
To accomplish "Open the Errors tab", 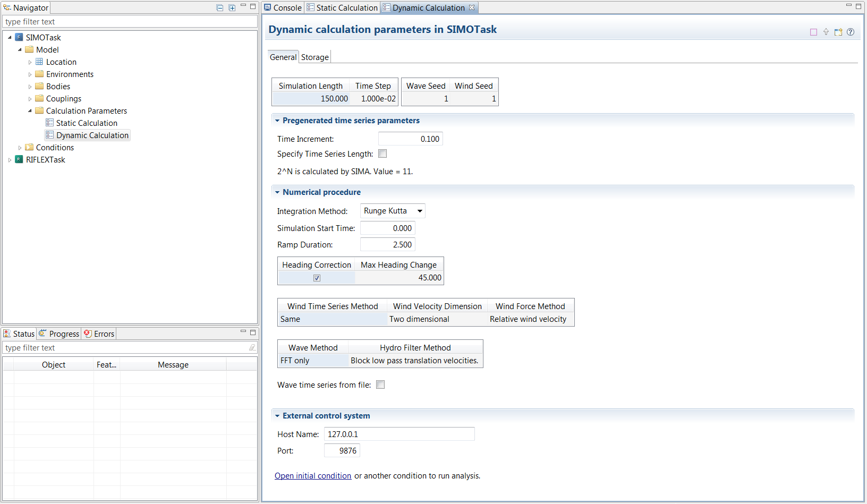I will (99, 334).
